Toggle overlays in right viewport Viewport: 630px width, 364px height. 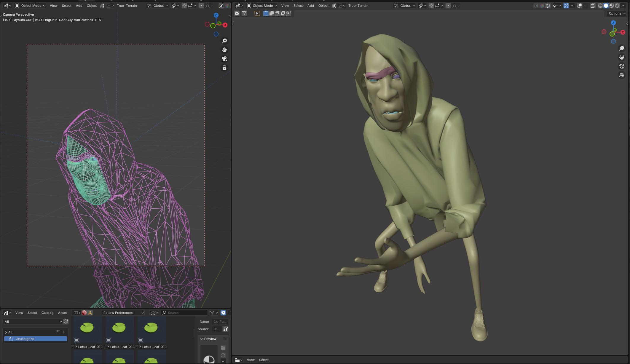point(580,6)
